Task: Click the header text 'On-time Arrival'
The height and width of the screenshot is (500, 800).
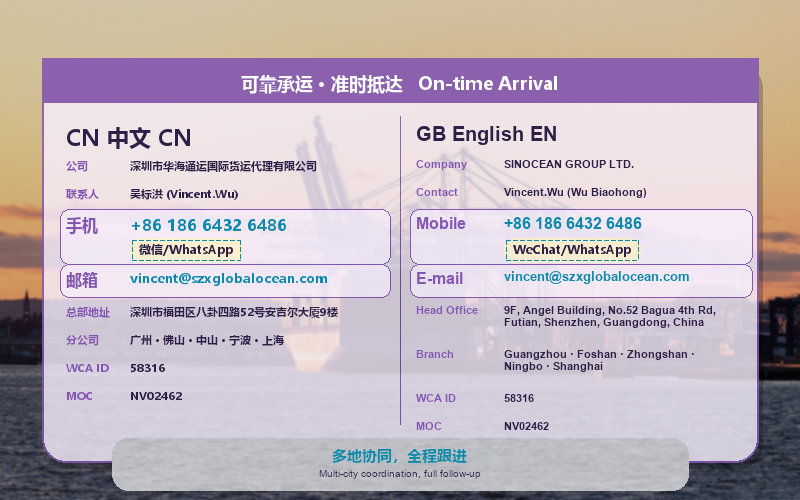Action: [488, 83]
